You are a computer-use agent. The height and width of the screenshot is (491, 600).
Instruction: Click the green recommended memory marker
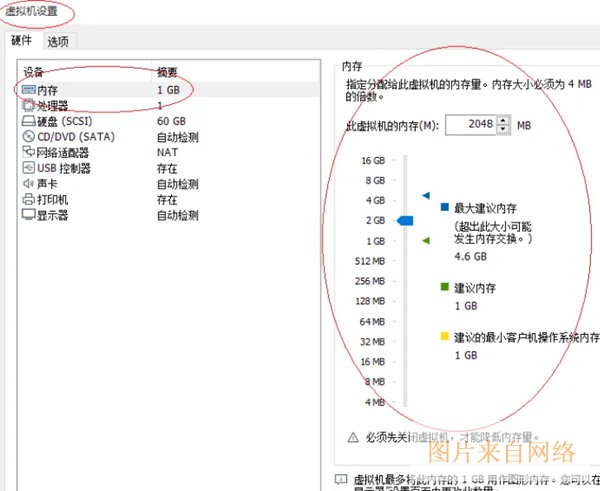tap(426, 241)
